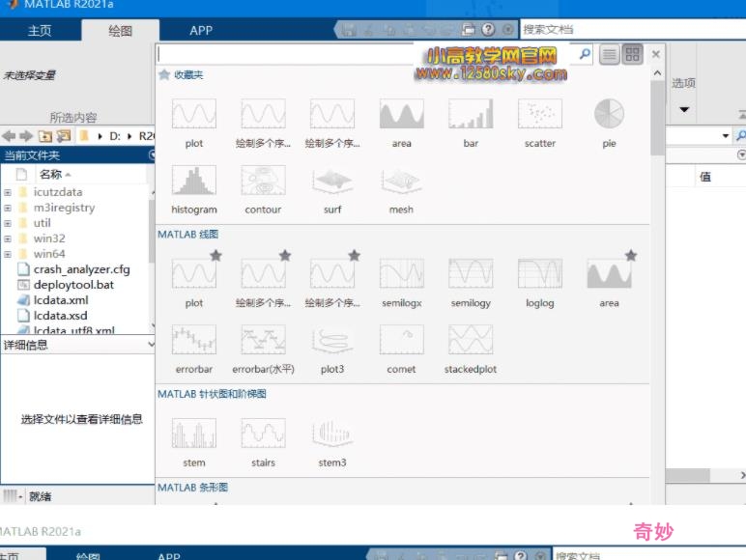Viewport: 746px width, 560px height.
Task: Expand the win64 folder node
Action: point(7,254)
